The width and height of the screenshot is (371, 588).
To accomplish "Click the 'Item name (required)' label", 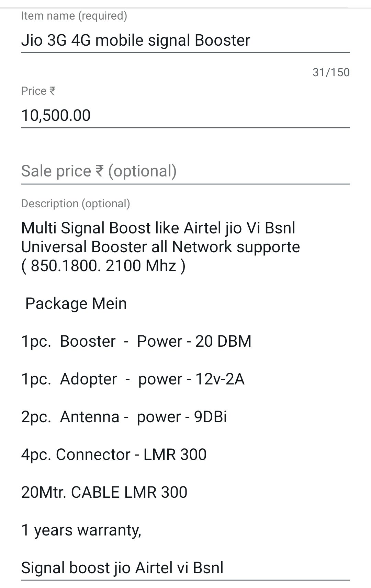I will (x=74, y=16).
